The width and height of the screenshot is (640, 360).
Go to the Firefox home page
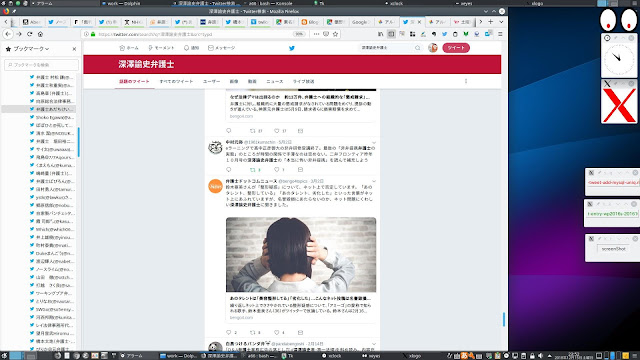click(x=40, y=34)
